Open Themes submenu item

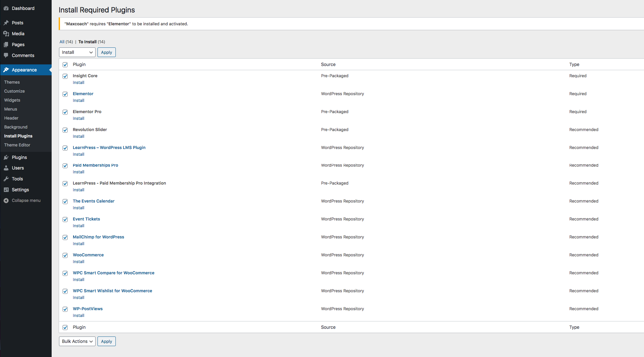point(12,82)
